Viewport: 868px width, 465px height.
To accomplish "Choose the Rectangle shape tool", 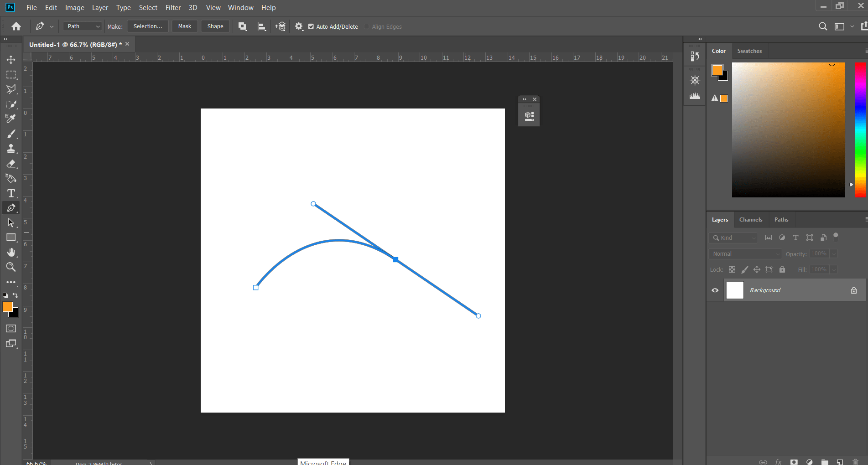I will pos(11,238).
